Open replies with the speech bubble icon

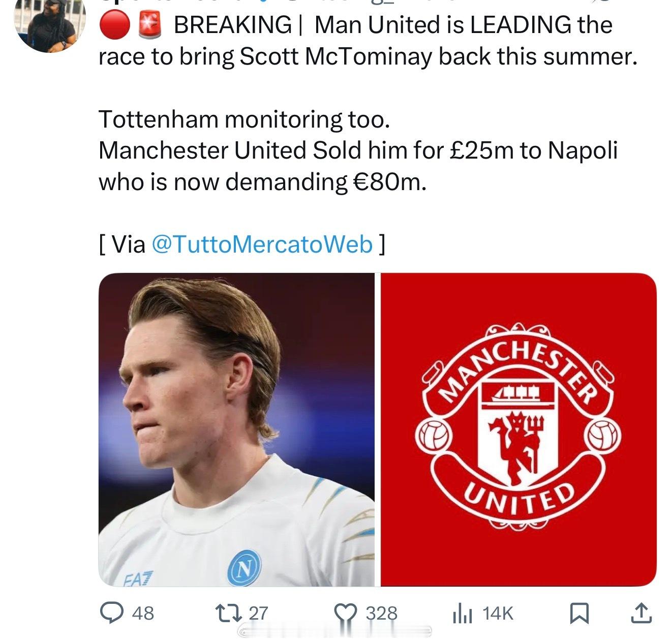coord(109,612)
